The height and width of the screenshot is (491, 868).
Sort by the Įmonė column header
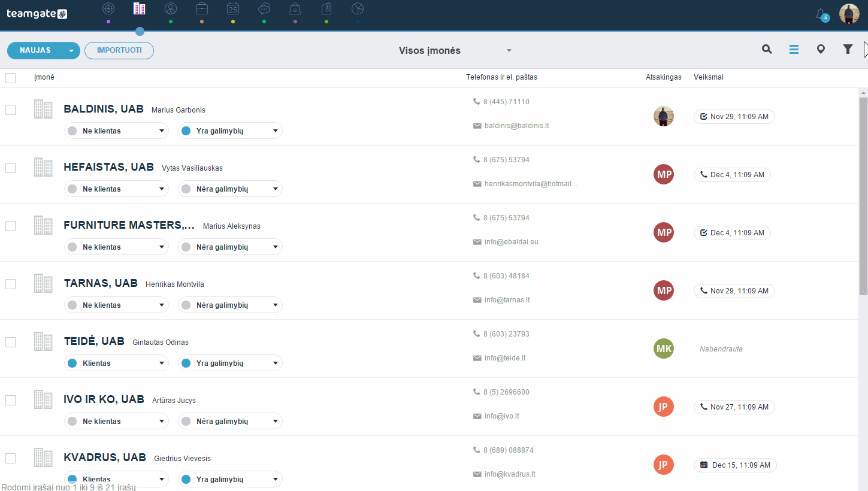(44, 77)
